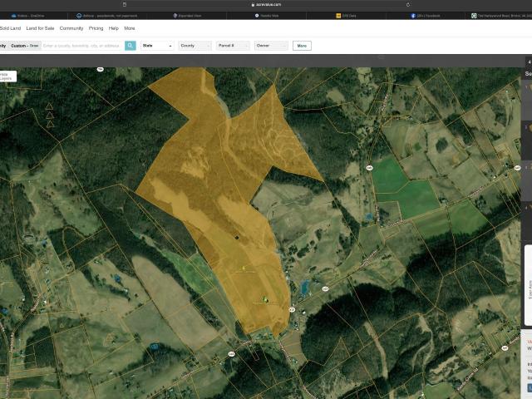This screenshot has height=399, width=532.
Task: Select the highlighted orange parcel on map
Action: (216, 183)
